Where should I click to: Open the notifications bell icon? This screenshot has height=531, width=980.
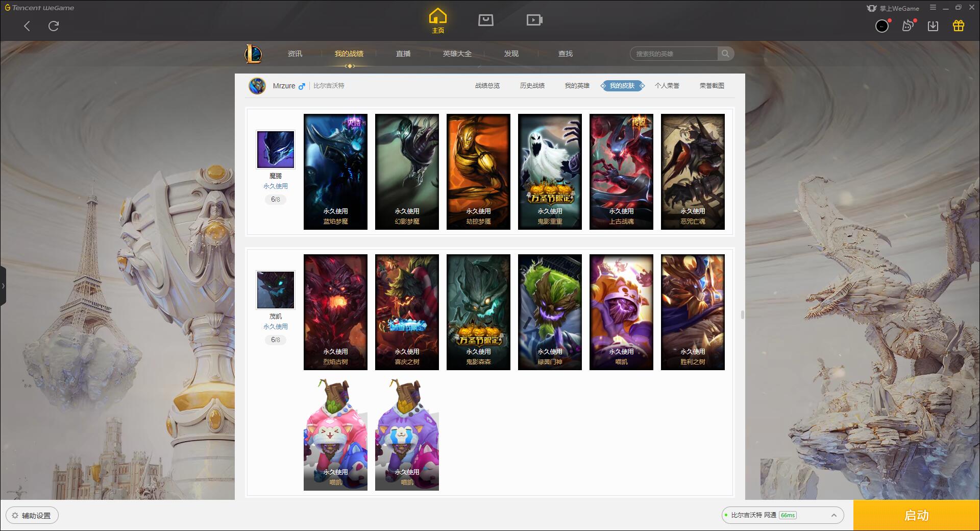pos(908,26)
